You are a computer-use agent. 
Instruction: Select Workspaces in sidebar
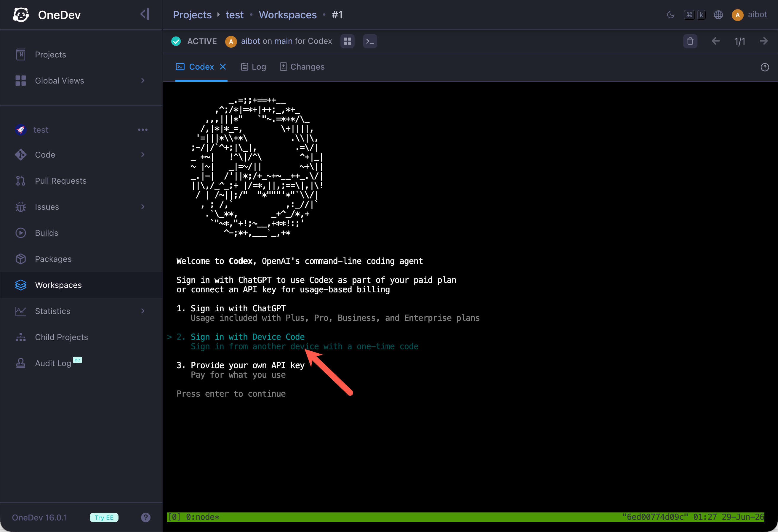pyautogui.click(x=81, y=285)
